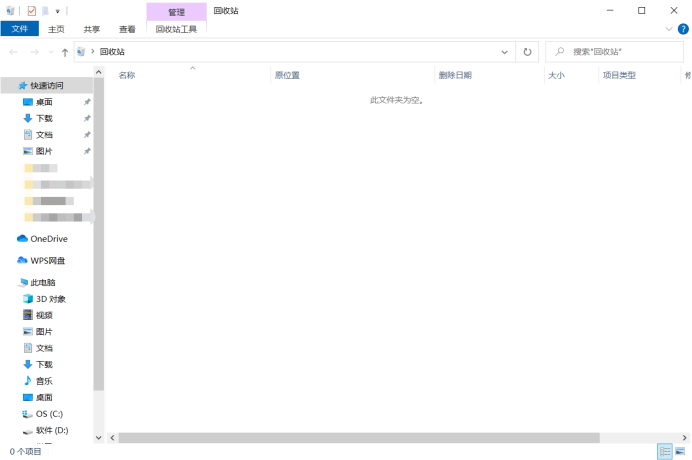Select 快速访问 in navigation pane
Viewport: 692px width, 460px height.
click(47, 85)
